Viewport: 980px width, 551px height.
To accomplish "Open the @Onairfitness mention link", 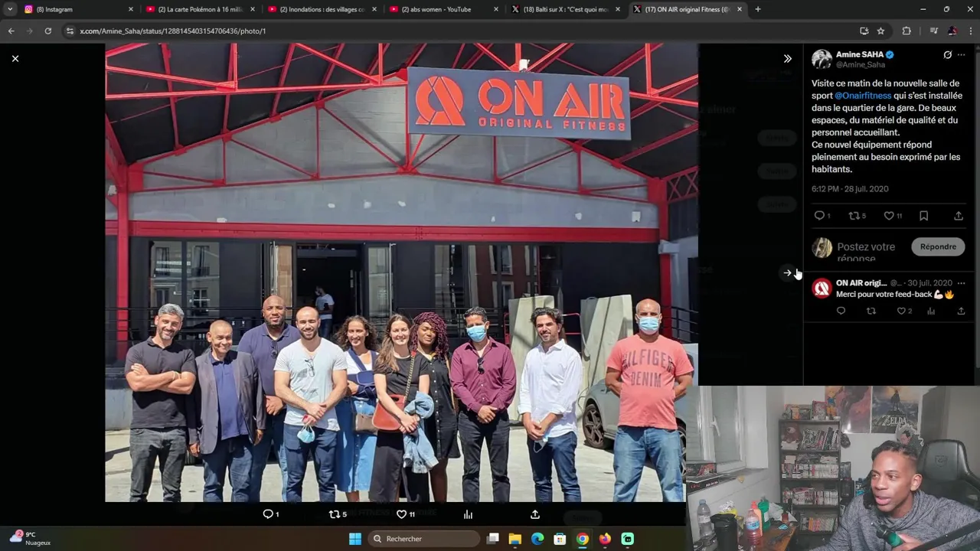I will pos(863,96).
